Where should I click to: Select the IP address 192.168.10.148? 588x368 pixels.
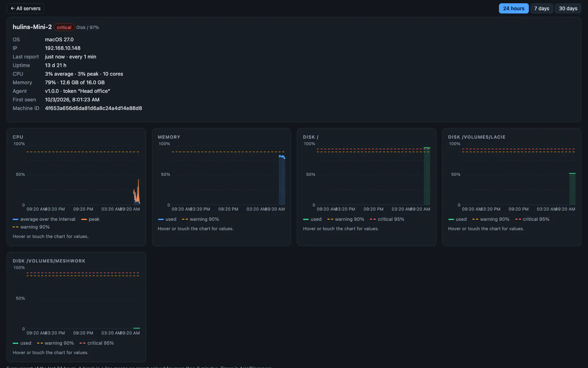62,48
